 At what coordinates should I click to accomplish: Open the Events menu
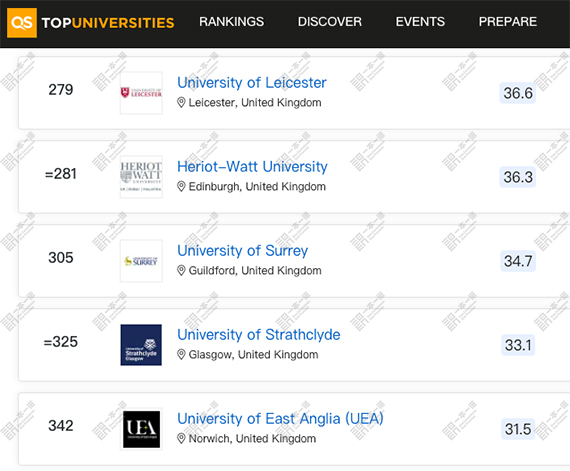click(420, 22)
